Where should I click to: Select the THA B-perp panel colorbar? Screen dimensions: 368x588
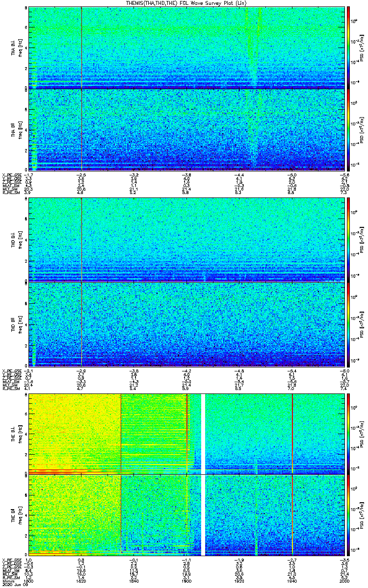(x=348, y=47)
